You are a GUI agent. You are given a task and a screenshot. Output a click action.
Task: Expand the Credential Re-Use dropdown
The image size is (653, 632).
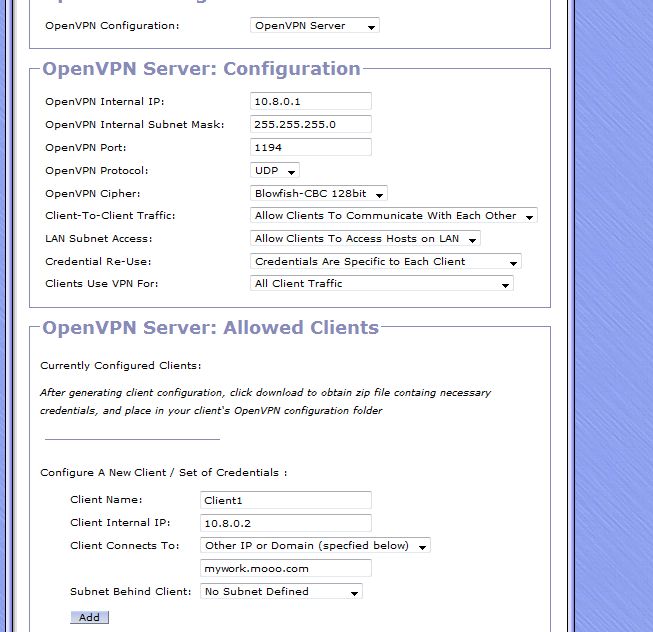click(385, 261)
